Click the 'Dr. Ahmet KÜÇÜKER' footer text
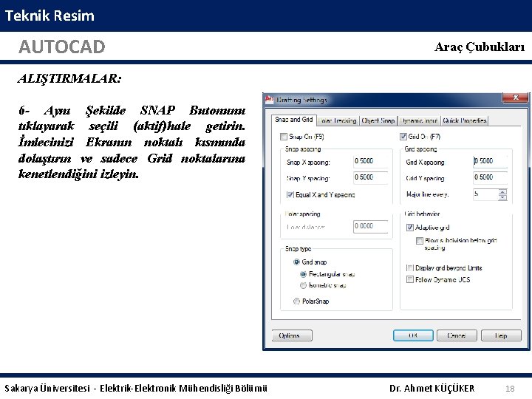532x399 pixels. 432,388
